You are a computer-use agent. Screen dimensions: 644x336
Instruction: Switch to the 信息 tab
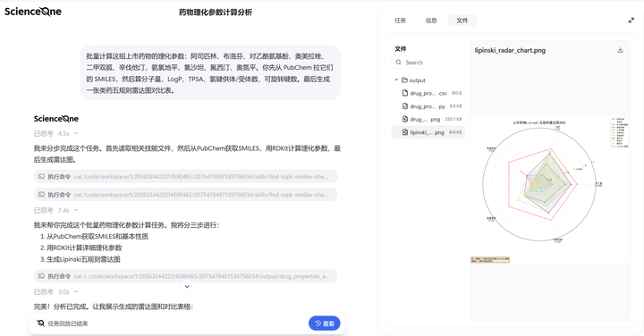coord(431,20)
